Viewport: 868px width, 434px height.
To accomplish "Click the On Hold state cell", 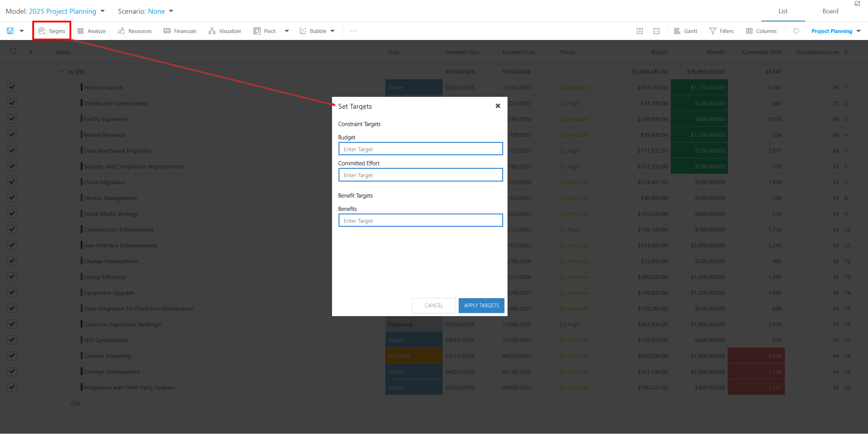I will (x=414, y=356).
